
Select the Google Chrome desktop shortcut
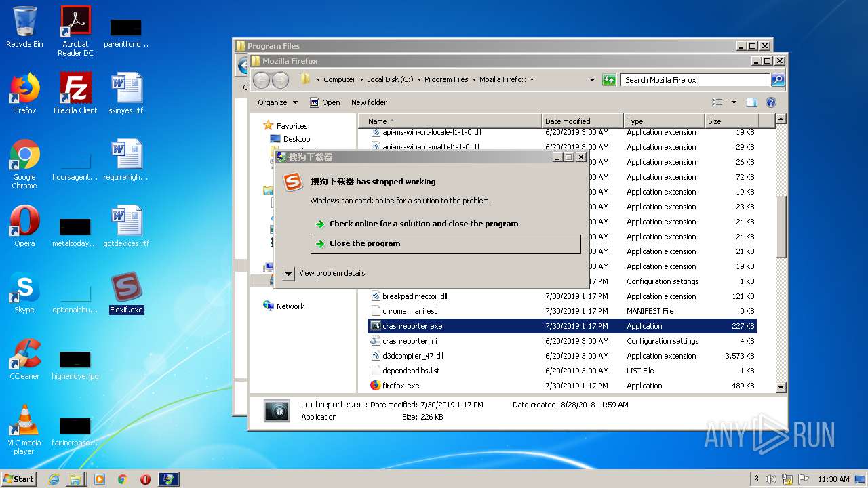click(24, 164)
